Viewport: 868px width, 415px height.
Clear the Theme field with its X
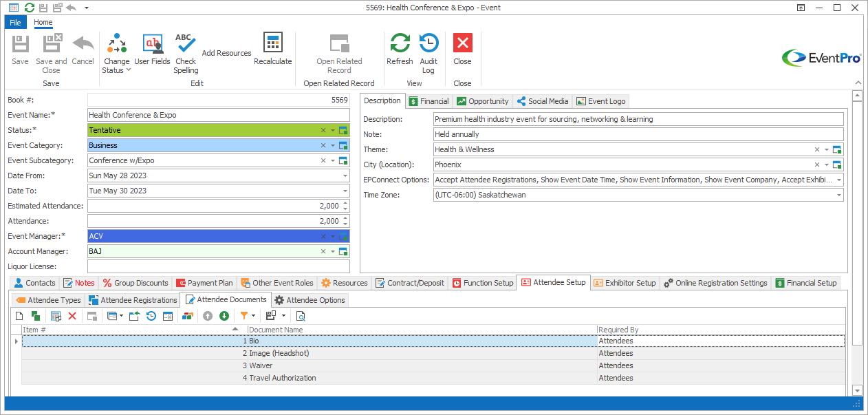[x=817, y=149]
